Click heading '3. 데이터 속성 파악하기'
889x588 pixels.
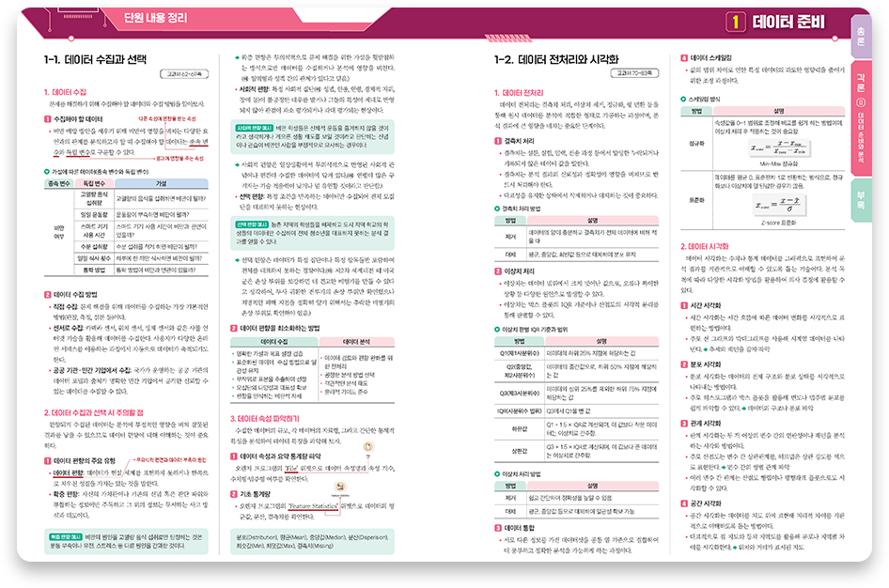265,419
